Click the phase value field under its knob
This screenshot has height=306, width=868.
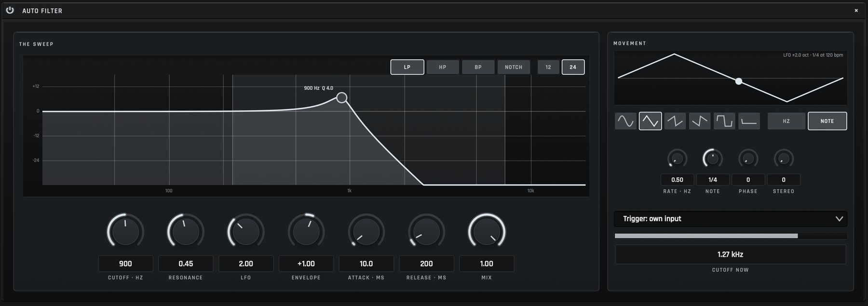pos(748,180)
